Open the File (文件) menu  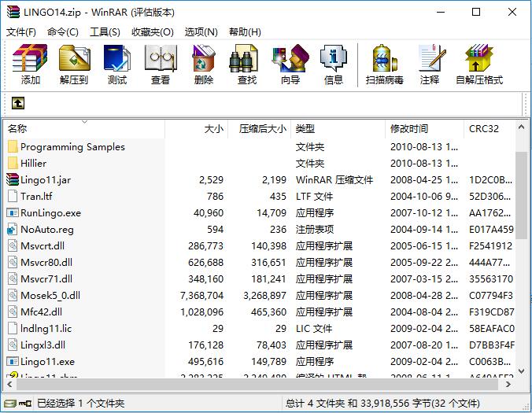(x=21, y=32)
